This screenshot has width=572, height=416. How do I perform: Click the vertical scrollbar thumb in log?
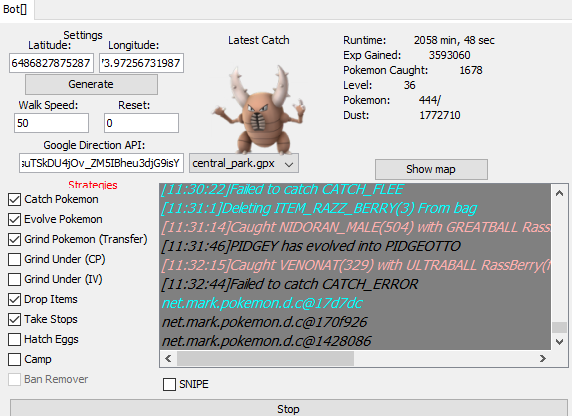point(559,327)
